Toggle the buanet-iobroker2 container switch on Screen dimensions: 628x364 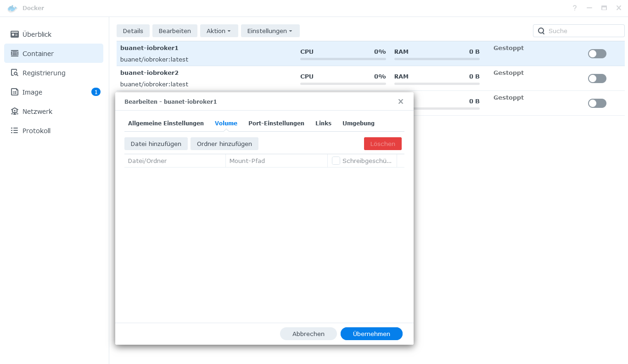(597, 78)
